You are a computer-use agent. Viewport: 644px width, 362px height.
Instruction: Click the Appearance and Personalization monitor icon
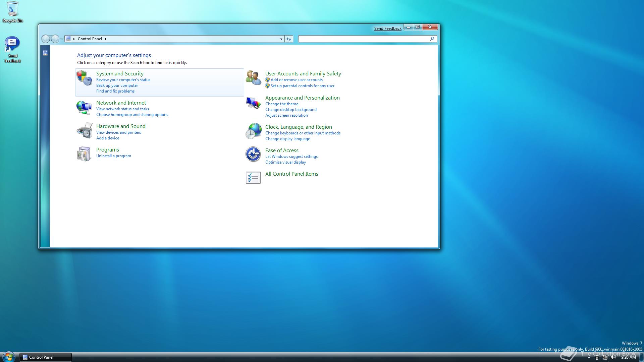point(253,103)
